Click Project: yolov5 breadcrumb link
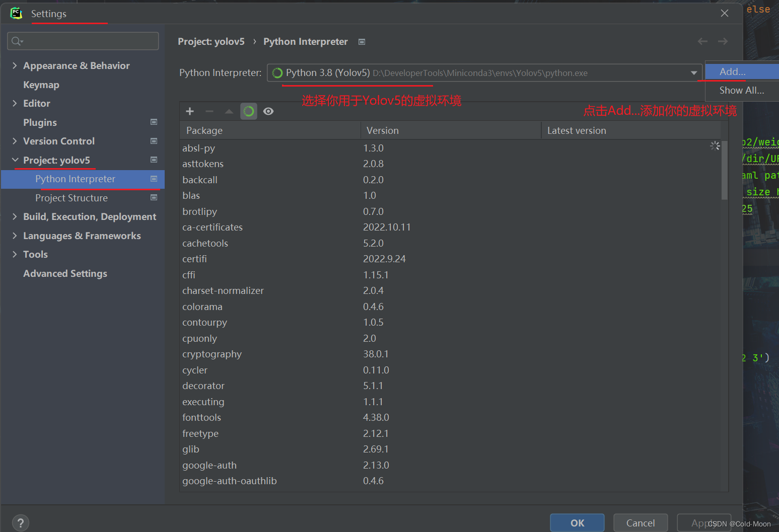Screen dimensions: 779x532 click(211, 42)
